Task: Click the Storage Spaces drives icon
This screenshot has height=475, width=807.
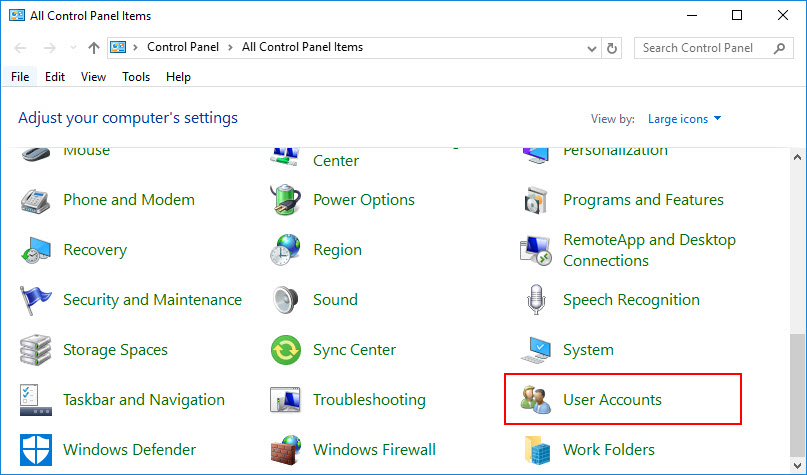Action: 35,350
